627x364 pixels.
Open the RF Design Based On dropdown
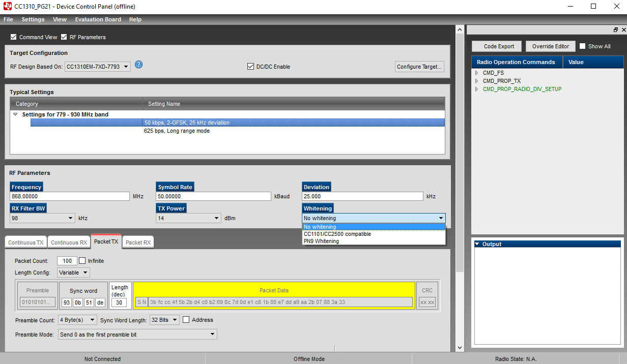click(x=98, y=67)
